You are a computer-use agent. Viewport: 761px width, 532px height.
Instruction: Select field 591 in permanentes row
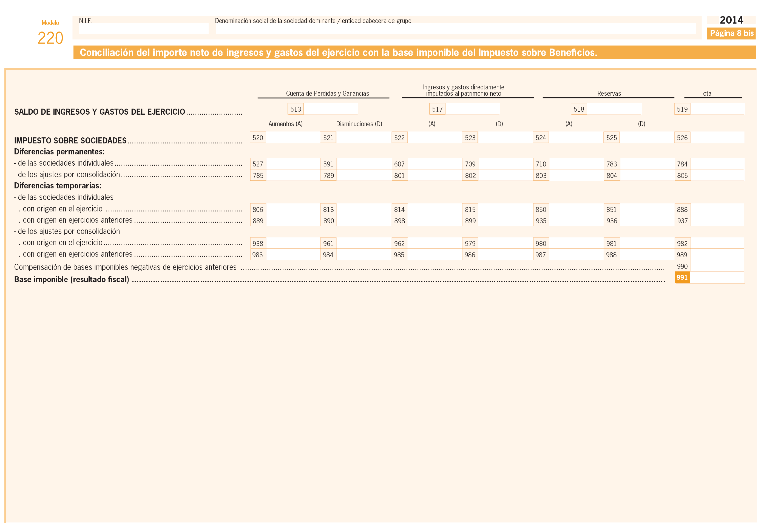click(x=364, y=164)
